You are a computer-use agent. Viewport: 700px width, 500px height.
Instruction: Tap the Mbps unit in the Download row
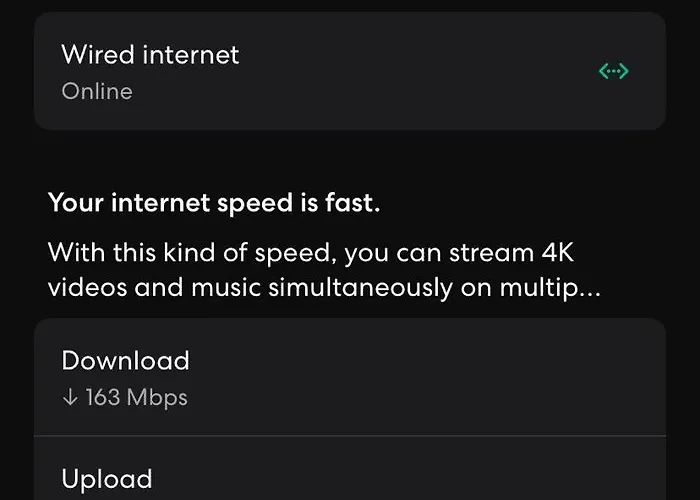tap(157, 398)
